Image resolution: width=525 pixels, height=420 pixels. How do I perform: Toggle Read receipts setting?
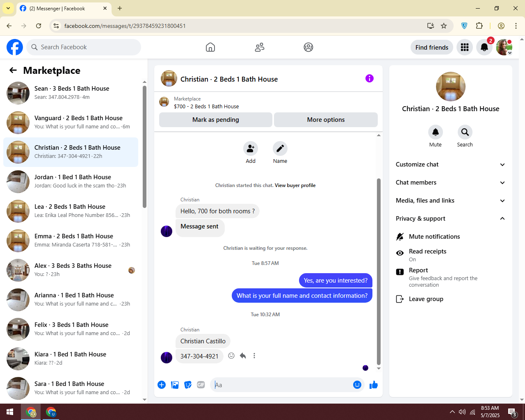pos(451,255)
